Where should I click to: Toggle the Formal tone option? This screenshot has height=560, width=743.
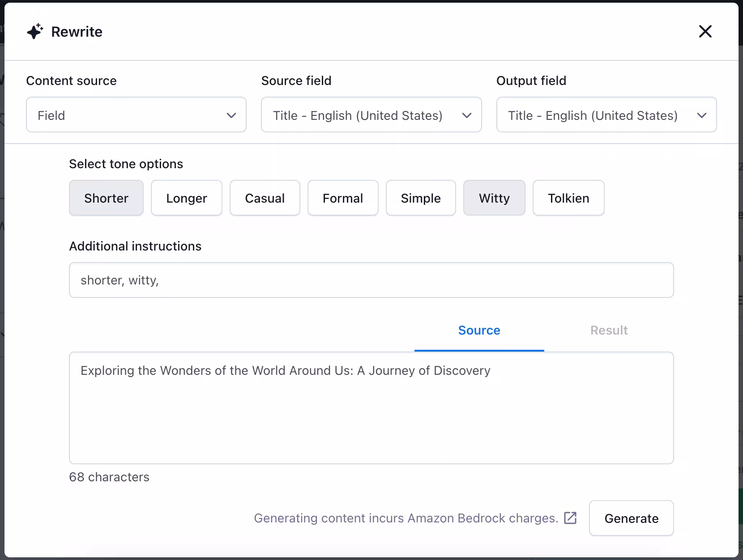pos(343,198)
